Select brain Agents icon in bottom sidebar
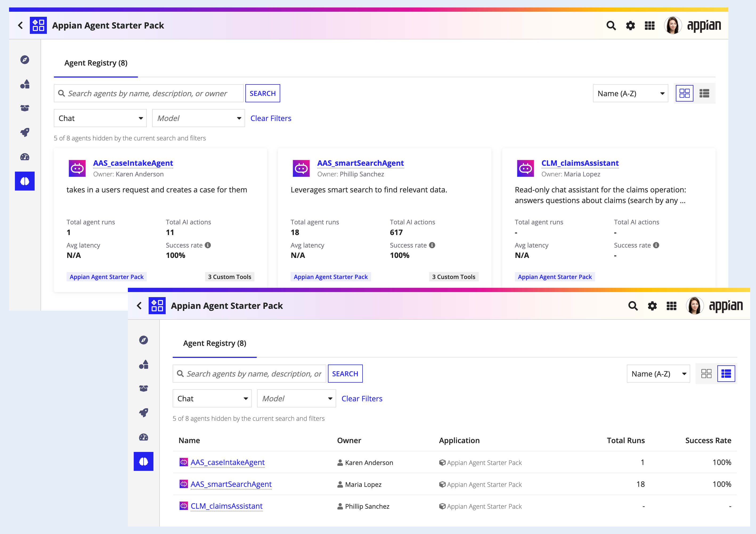Viewport: 756px width, 534px height. 144,461
